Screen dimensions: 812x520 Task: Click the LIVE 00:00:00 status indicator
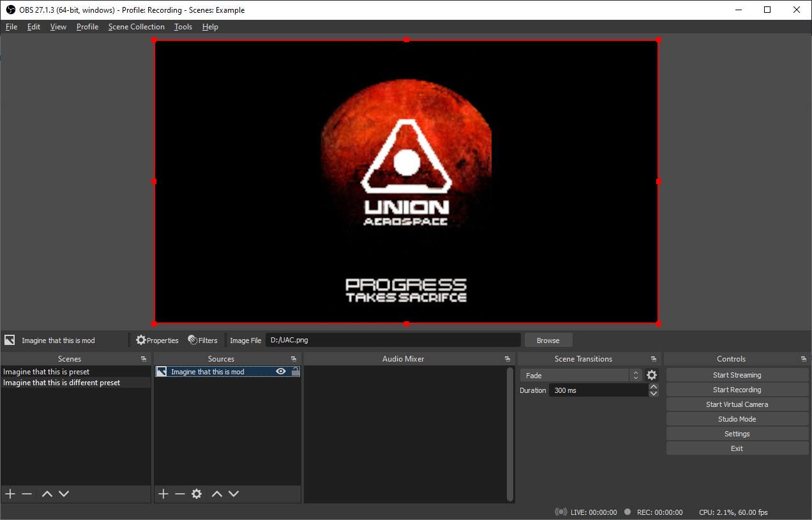[586, 512]
